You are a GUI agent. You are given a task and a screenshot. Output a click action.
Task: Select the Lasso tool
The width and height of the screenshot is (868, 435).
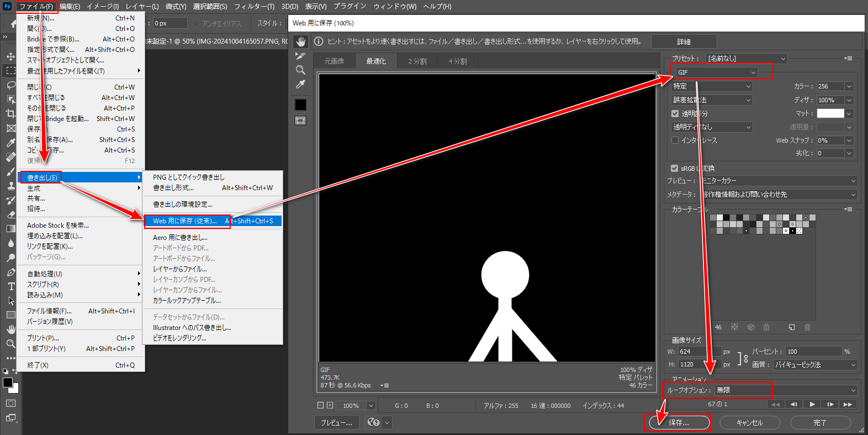click(x=10, y=85)
